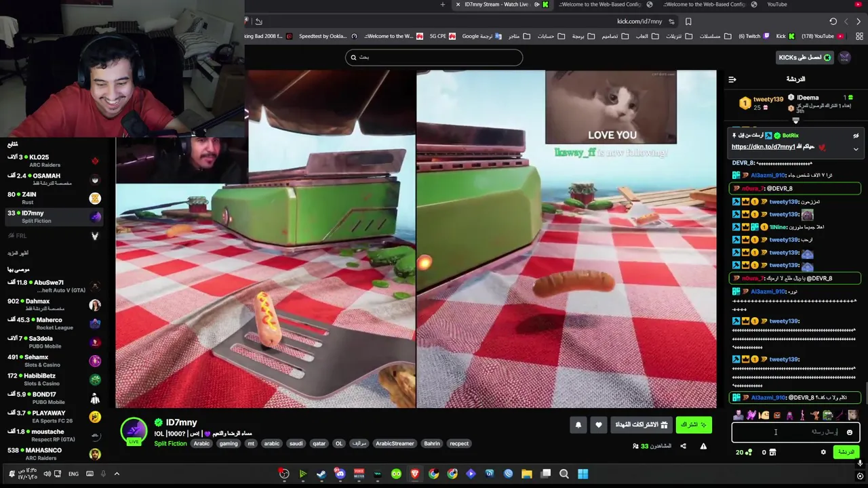Open File Explorer from taskbar

527,474
